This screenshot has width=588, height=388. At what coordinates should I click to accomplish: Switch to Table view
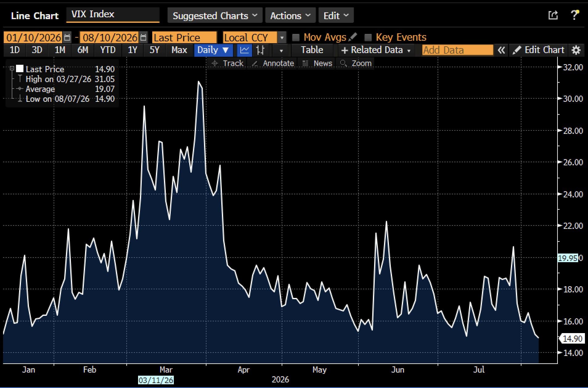(312, 50)
